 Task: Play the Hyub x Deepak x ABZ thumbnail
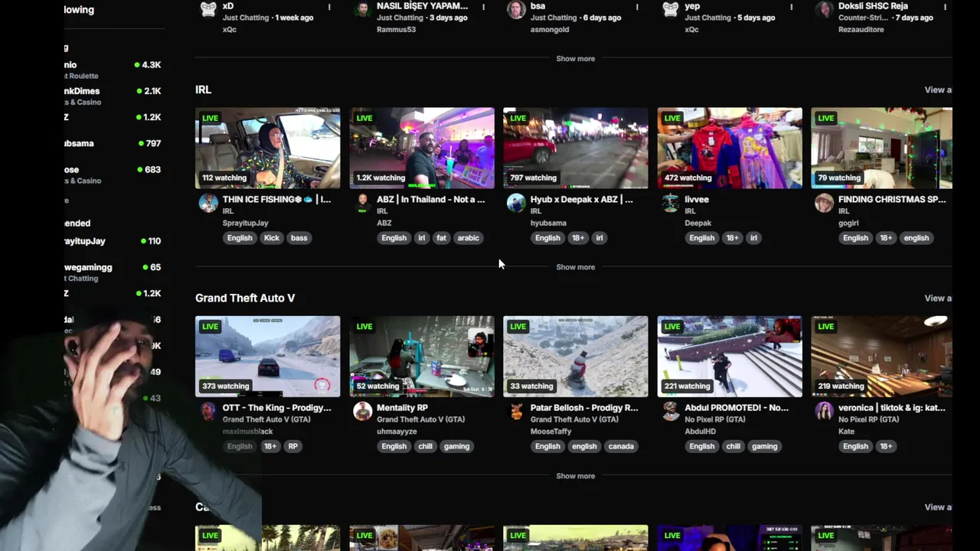click(576, 148)
